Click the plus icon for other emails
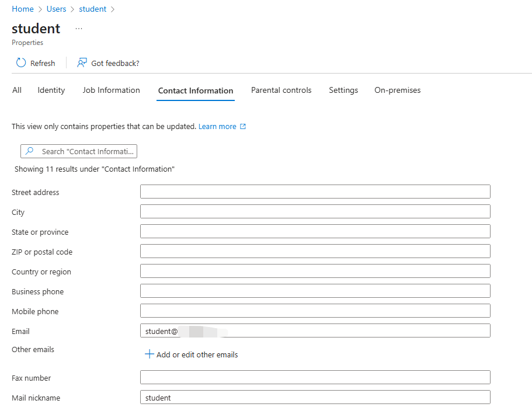 tap(149, 354)
